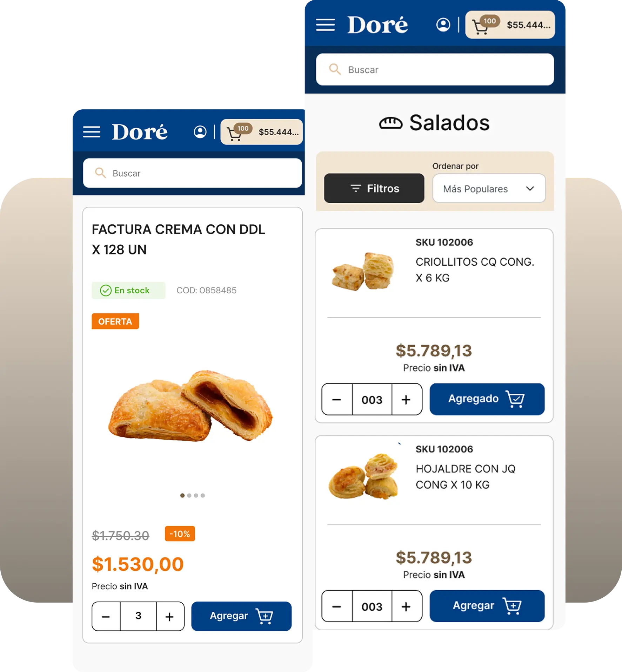Click search magnifier icon in Salados header

[335, 69]
